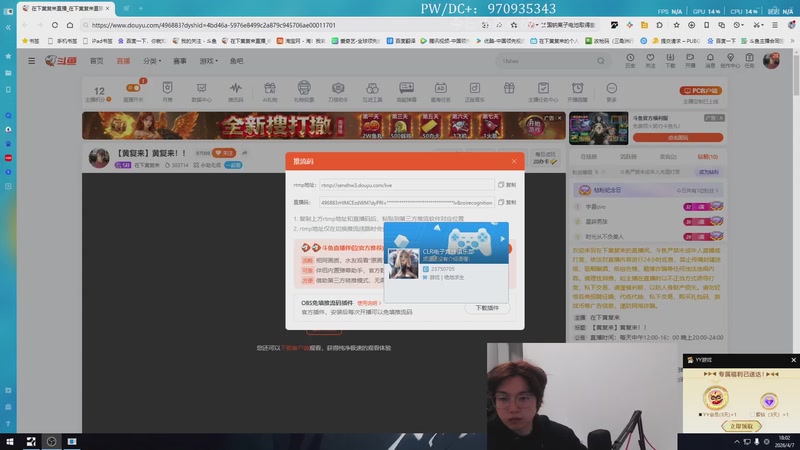This screenshot has height=450, width=800.
Task: Open 赛事 in Douyu navigation
Action: pyautogui.click(x=180, y=61)
